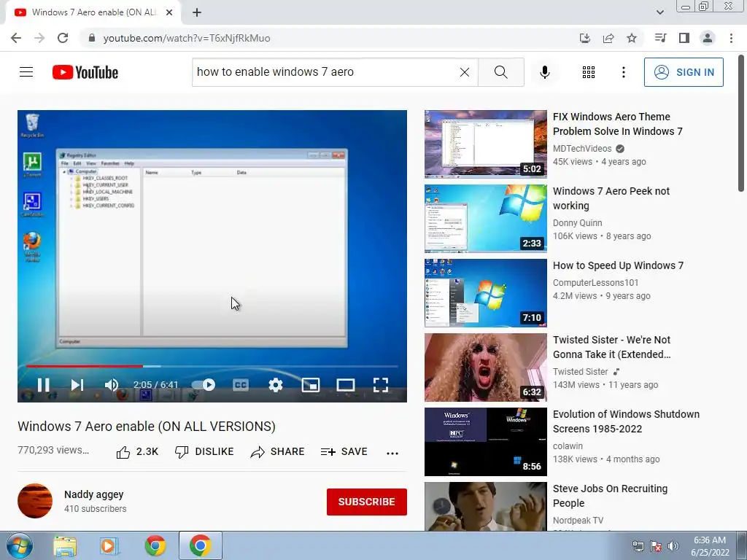Image resolution: width=747 pixels, height=560 pixels.
Task: Save the video to a playlist
Action: (x=344, y=452)
